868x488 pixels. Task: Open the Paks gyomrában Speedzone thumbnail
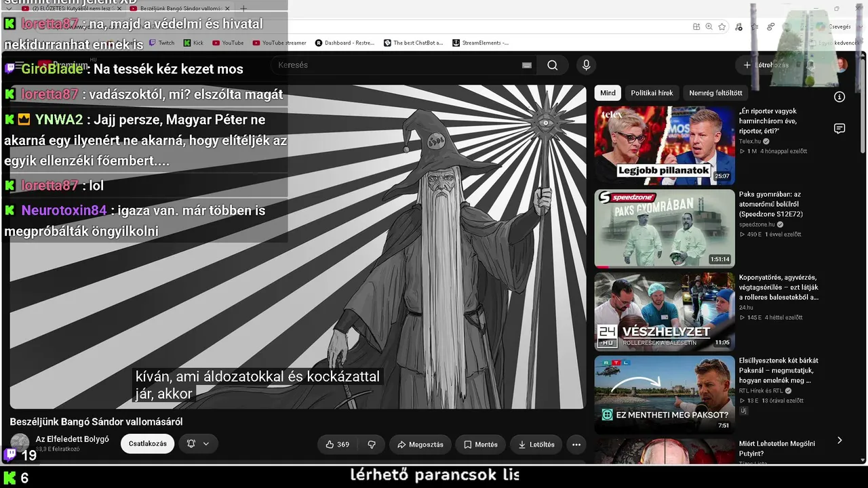(665, 228)
